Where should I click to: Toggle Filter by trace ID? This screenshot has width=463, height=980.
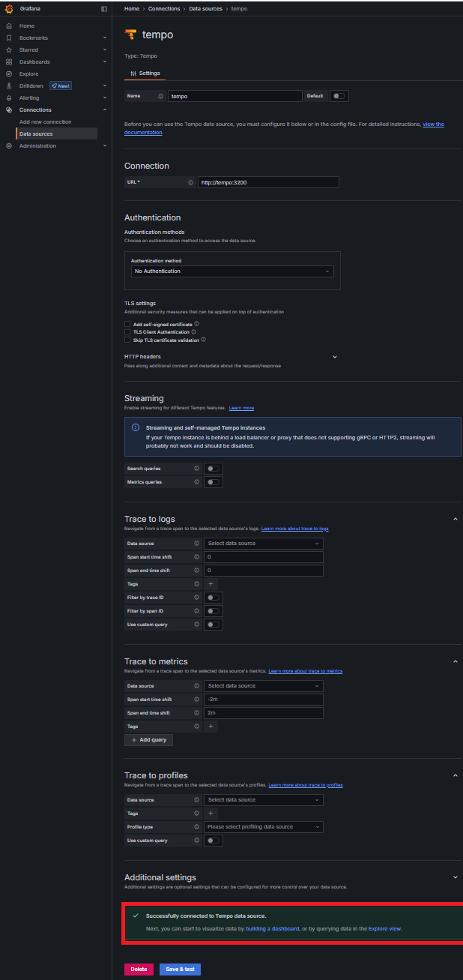tap(214, 598)
